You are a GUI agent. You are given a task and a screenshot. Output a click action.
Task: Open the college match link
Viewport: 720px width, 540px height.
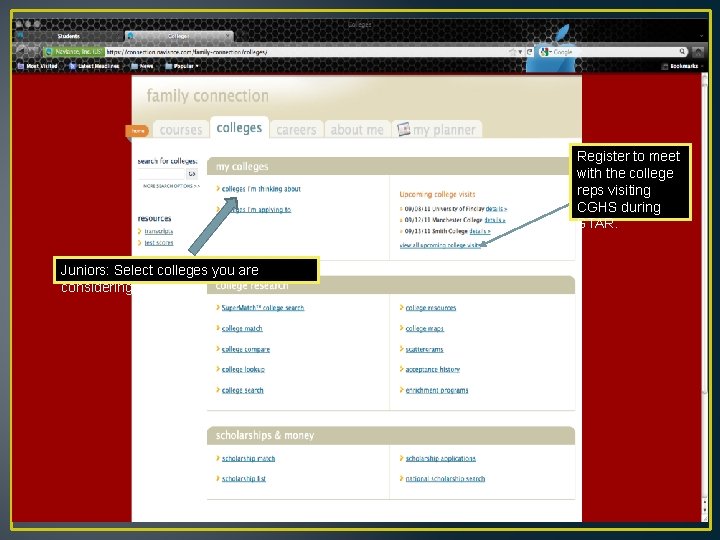click(242, 328)
